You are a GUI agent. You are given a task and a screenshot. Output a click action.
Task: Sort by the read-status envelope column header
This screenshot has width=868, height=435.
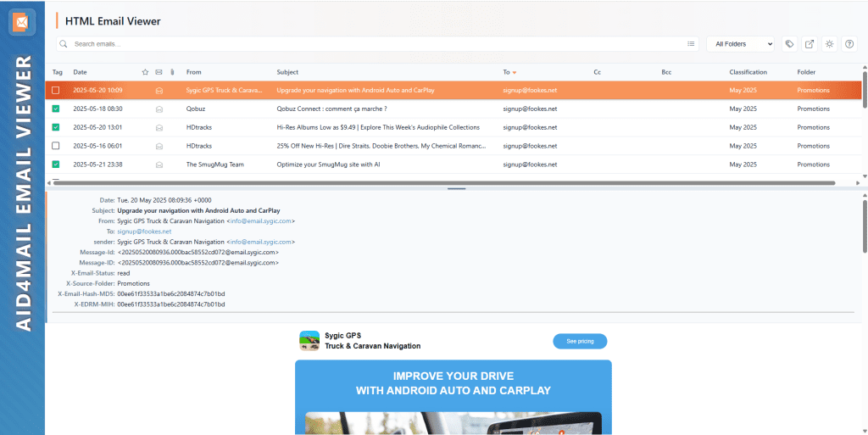click(x=159, y=72)
